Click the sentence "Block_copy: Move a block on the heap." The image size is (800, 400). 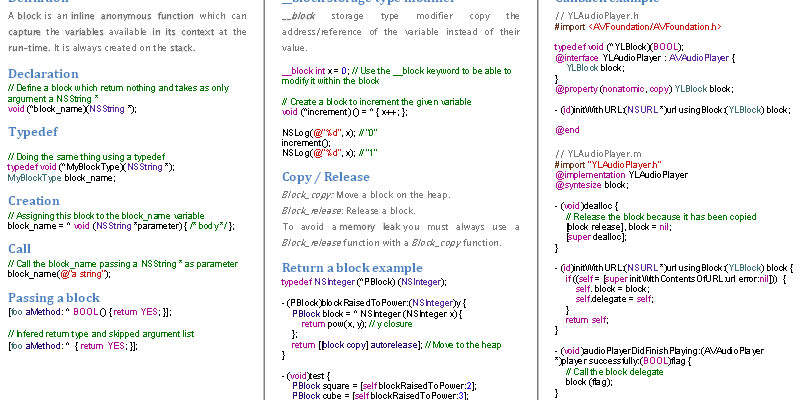coord(366,194)
